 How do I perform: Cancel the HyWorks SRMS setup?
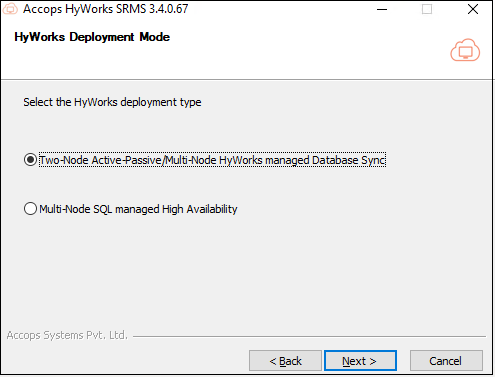[446, 360]
